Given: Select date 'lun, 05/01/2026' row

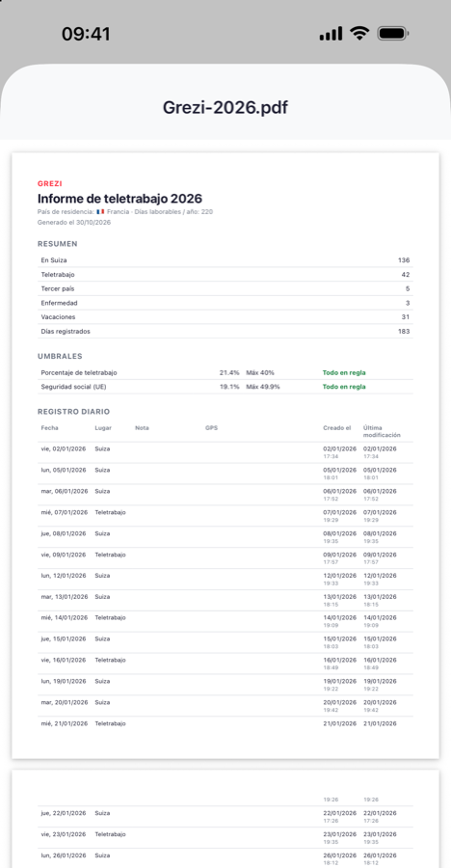Looking at the screenshot, I should 225,474.
